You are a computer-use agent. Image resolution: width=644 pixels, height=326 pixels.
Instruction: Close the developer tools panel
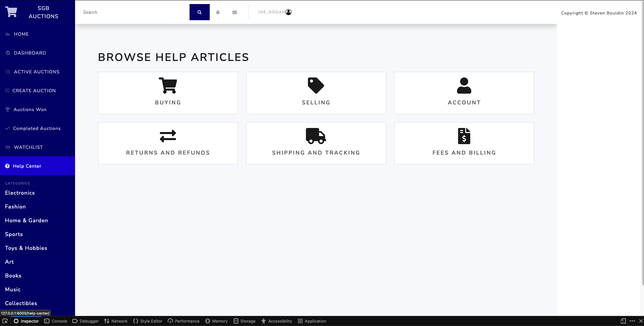click(x=641, y=321)
